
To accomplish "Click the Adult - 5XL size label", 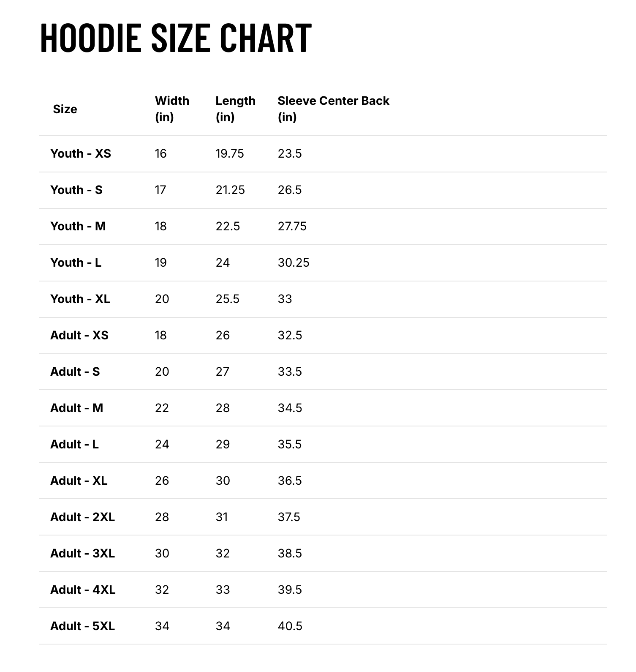I will point(83,626).
